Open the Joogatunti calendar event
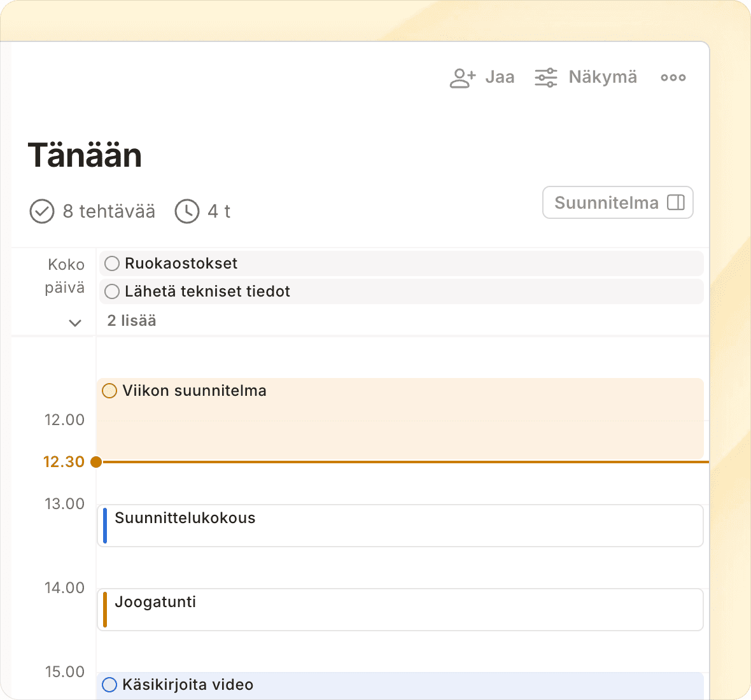This screenshot has height=700, width=751. [x=401, y=610]
